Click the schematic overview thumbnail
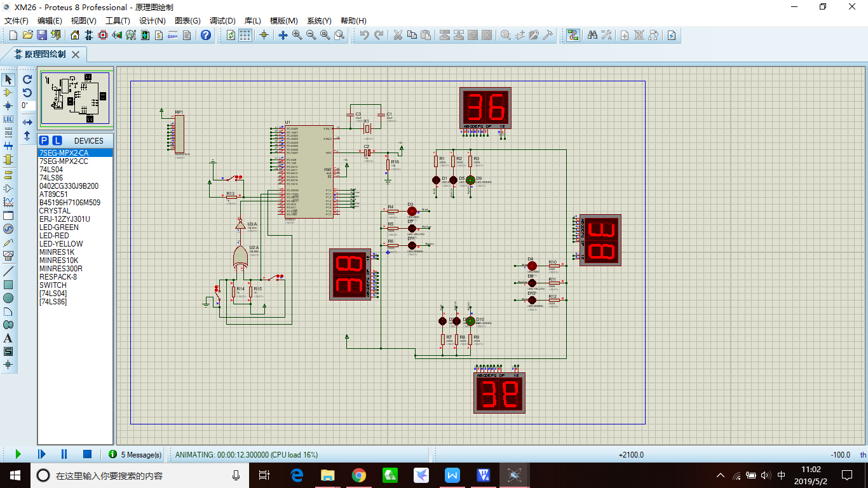This screenshot has width=868, height=488. click(75, 98)
